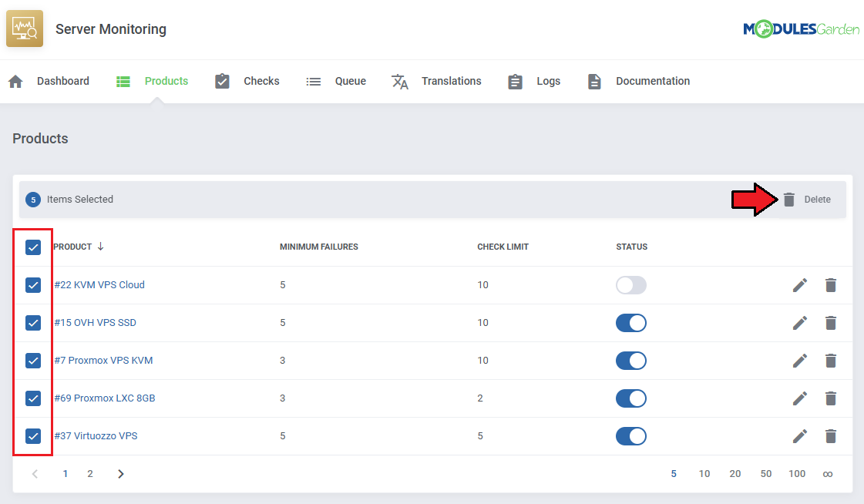This screenshot has width=864, height=504.
Task: Click the Translations language icon
Action: 399,82
